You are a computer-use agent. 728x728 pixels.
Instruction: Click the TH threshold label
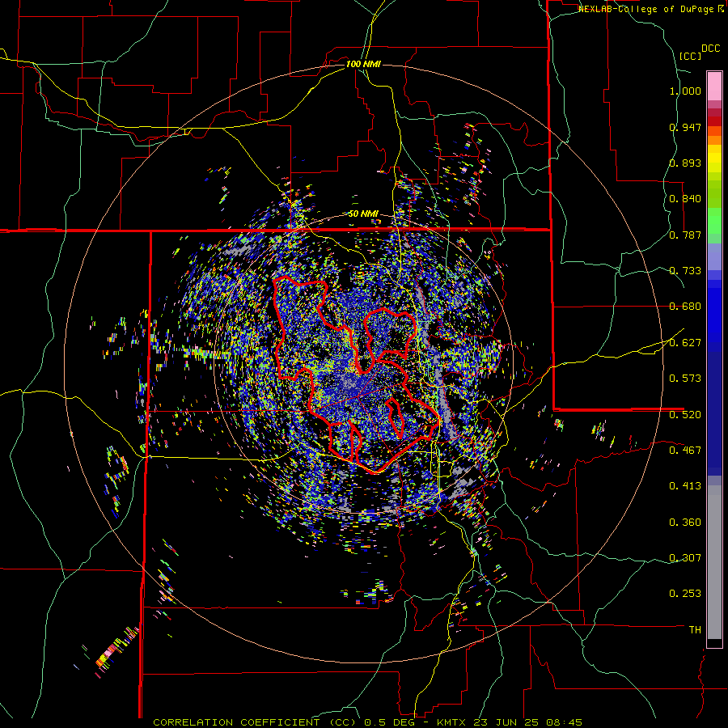(x=695, y=630)
